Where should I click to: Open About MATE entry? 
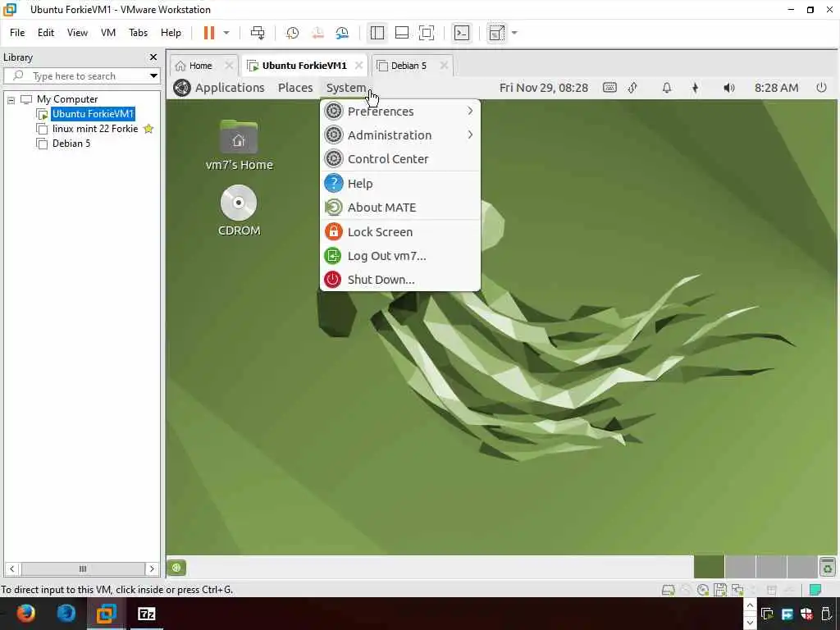(x=399, y=208)
